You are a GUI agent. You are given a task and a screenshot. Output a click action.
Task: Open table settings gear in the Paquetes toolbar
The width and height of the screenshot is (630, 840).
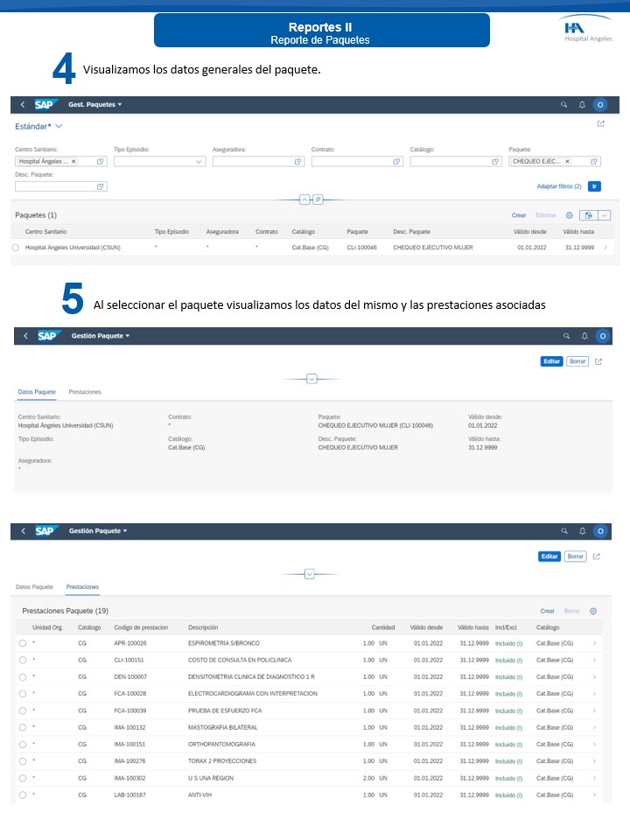tap(570, 215)
